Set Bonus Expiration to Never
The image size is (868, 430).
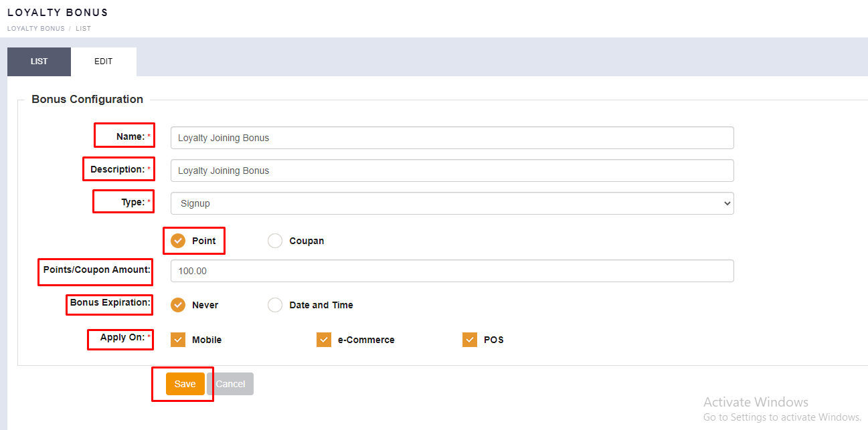(178, 305)
